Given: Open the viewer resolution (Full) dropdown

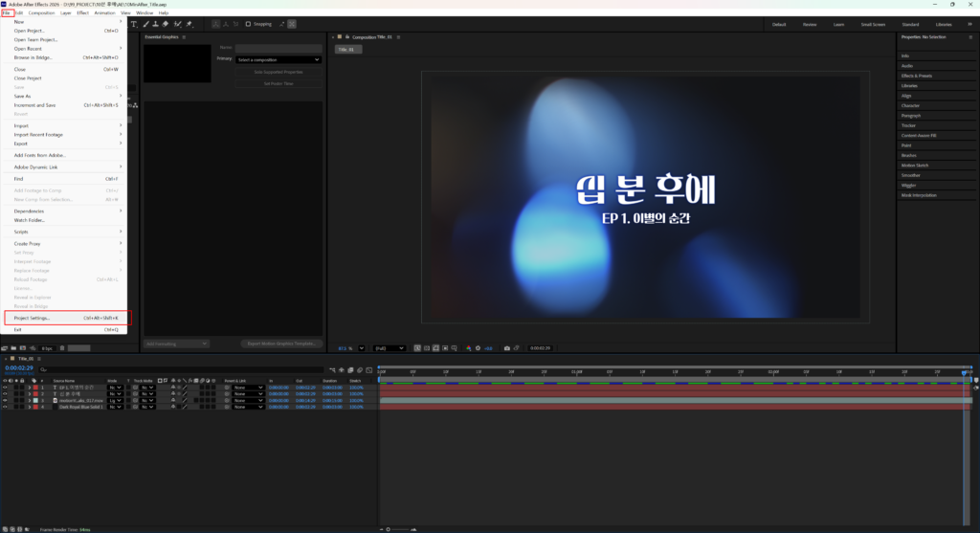Looking at the screenshot, I should 390,348.
